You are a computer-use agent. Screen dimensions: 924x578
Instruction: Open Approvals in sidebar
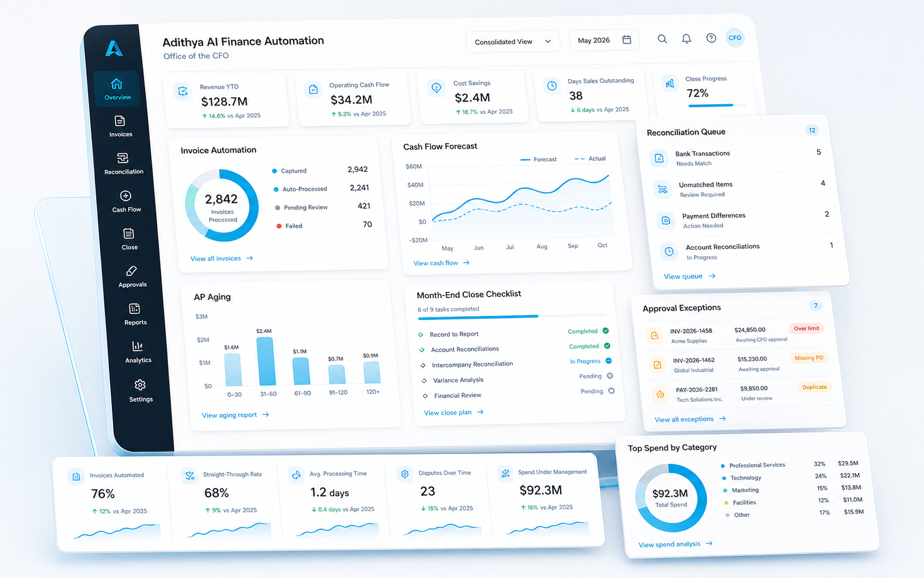click(132, 277)
